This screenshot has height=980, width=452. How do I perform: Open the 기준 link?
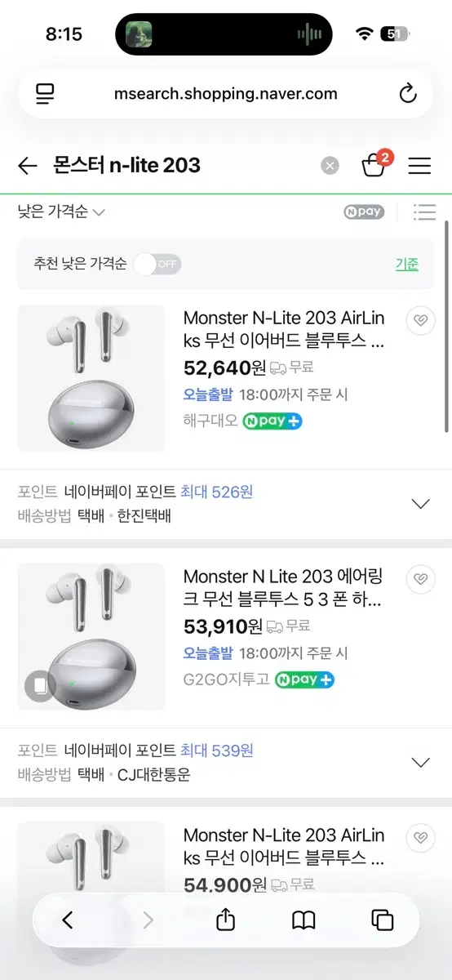click(407, 264)
